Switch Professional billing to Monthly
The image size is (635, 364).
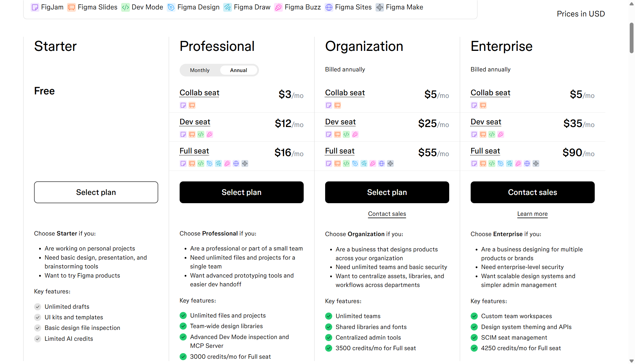pyautogui.click(x=200, y=70)
